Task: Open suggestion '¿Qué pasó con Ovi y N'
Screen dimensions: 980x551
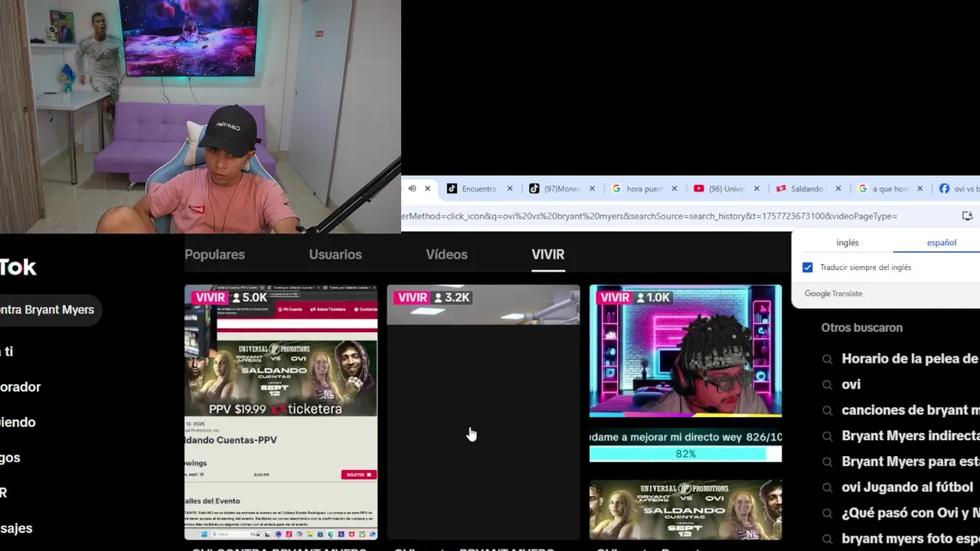Action: (x=910, y=513)
